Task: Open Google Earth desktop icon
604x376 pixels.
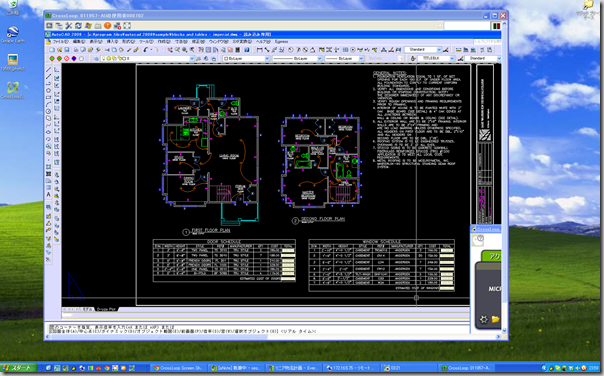Action: click(13, 34)
